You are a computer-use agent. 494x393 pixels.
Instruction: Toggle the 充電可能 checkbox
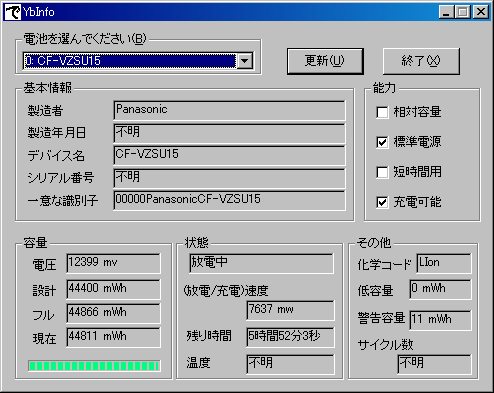pyautogui.click(x=382, y=202)
